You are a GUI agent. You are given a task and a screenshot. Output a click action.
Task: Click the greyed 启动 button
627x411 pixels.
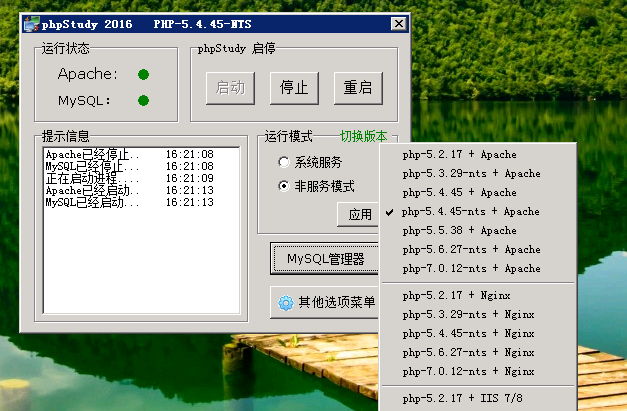coord(230,88)
